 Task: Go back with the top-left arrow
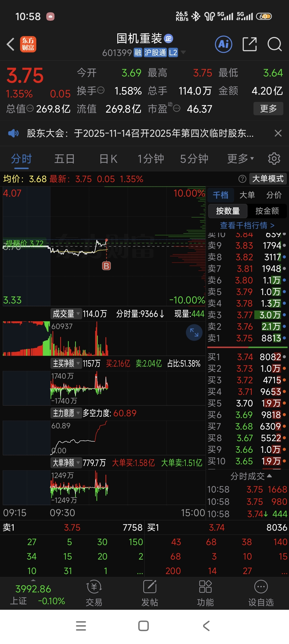pyautogui.click(x=11, y=44)
